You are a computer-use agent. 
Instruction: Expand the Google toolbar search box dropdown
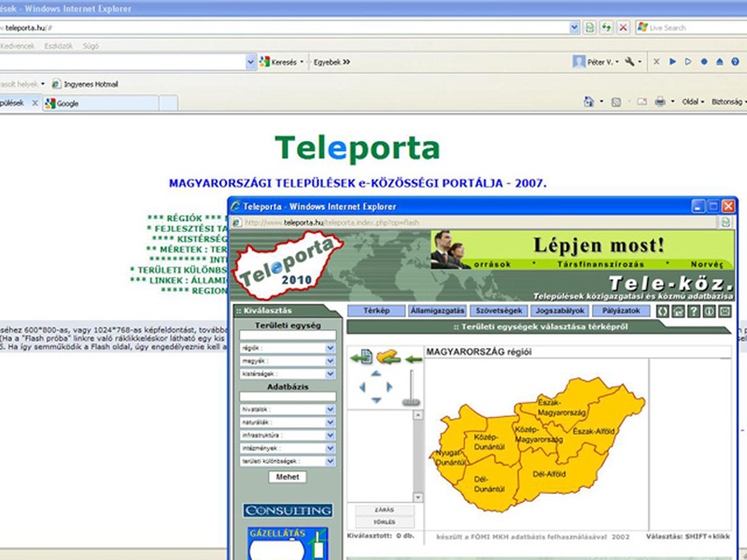point(250,62)
